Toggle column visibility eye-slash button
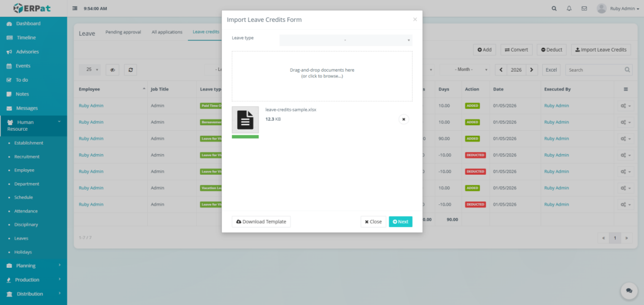 click(112, 70)
